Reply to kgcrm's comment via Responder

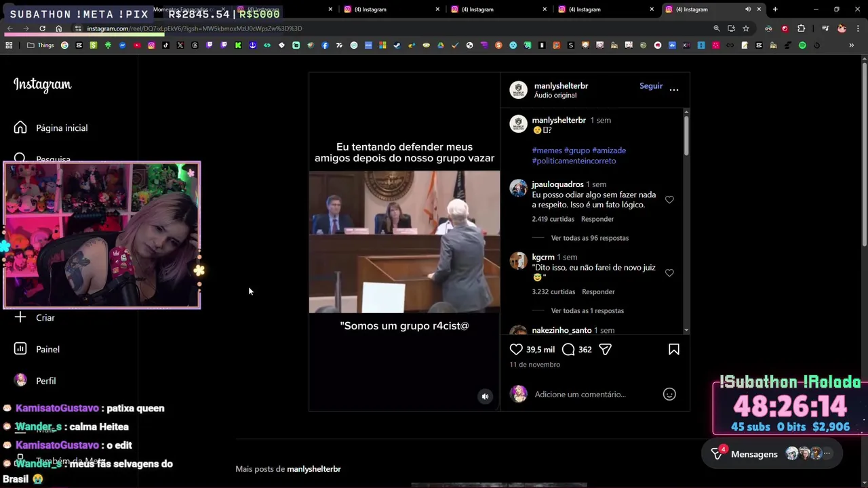[x=598, y=291]
